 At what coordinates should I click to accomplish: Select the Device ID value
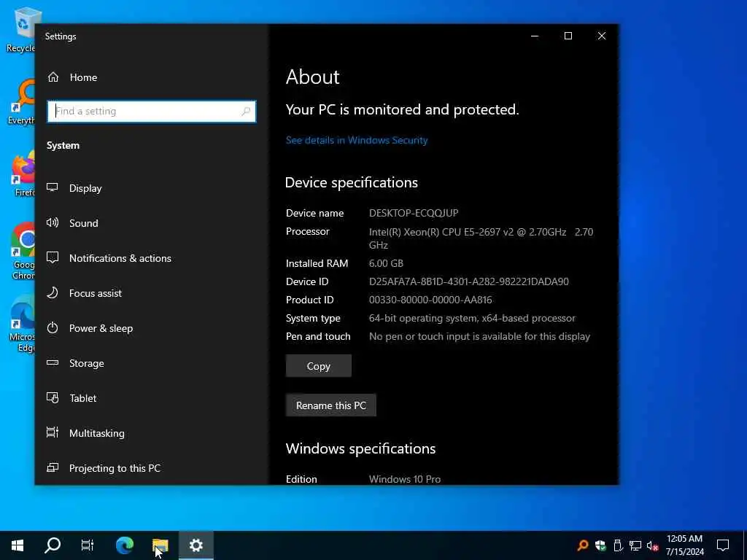point(469,281)
